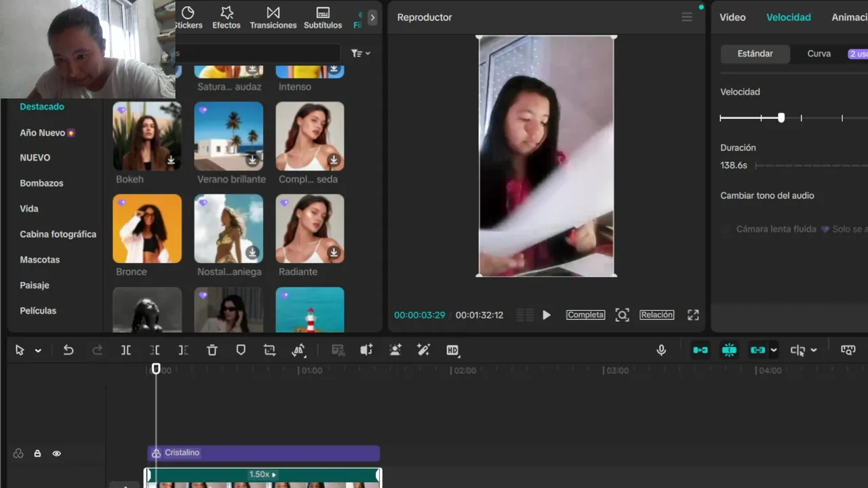The width and height of the screenshot is (868, 488).
Task: Switch to the Velocidad tab
Action: point(789,18)
